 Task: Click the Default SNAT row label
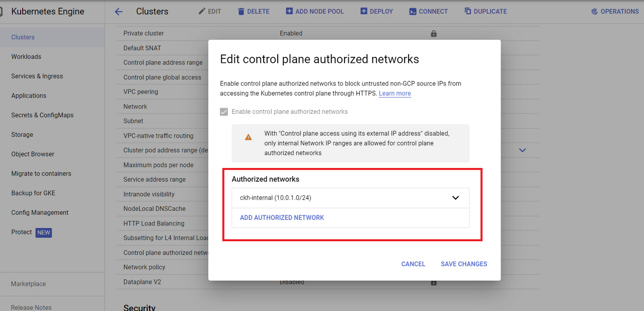pyautogui.click(x=142, y=48)
